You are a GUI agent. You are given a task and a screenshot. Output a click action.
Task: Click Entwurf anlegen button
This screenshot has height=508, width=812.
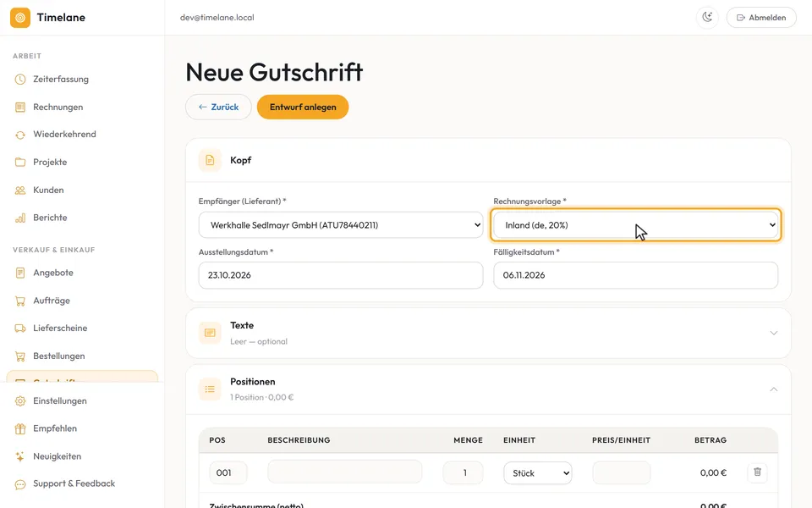303,108
